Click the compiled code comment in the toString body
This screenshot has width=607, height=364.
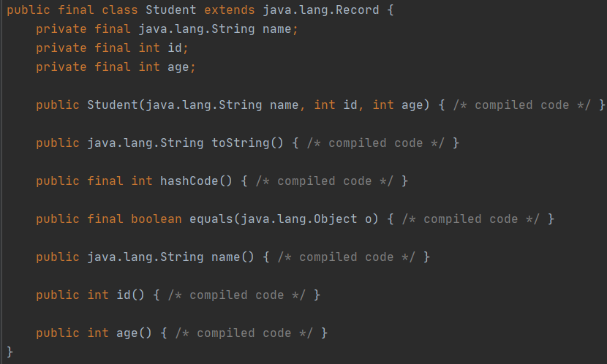376,143
